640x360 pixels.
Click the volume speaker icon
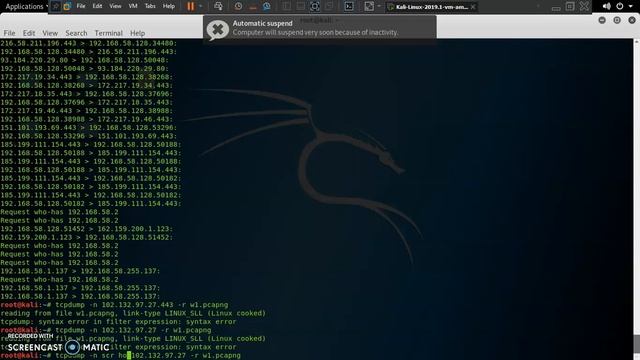(607, 6)
